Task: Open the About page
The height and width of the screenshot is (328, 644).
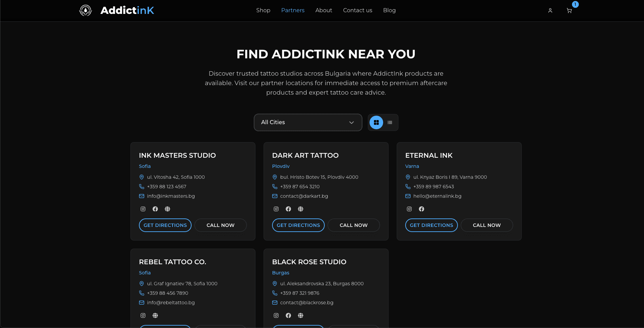Action: click(x=324, y=11)
